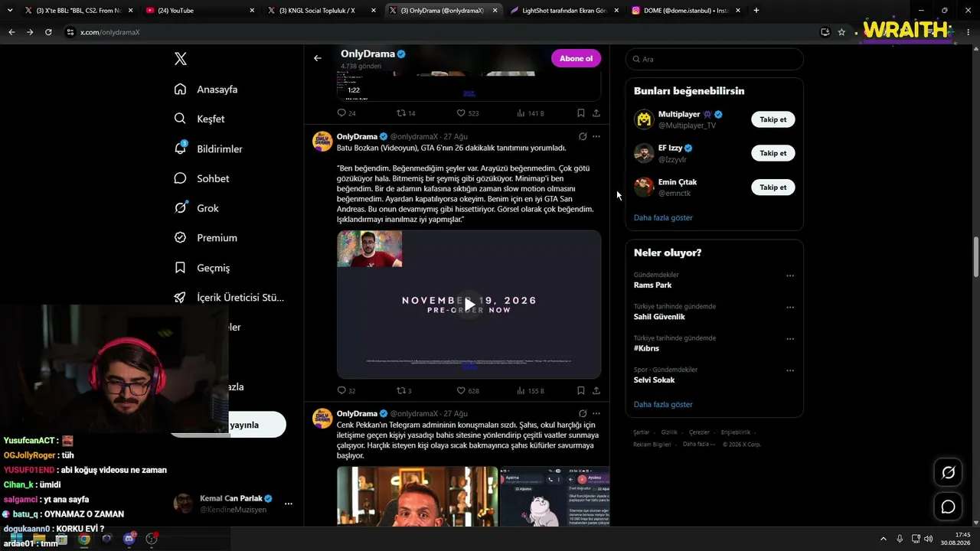
Task: Switch to the LightShot browser tab
Action: coord(564,11)
